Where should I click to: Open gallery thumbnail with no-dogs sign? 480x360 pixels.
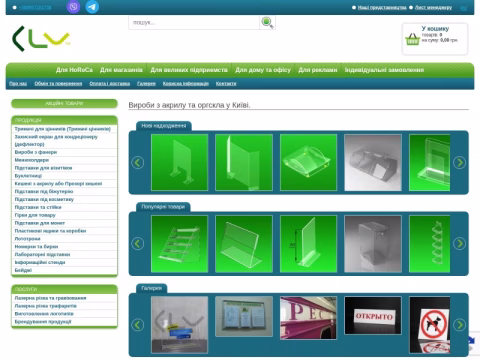pos(429,325)
